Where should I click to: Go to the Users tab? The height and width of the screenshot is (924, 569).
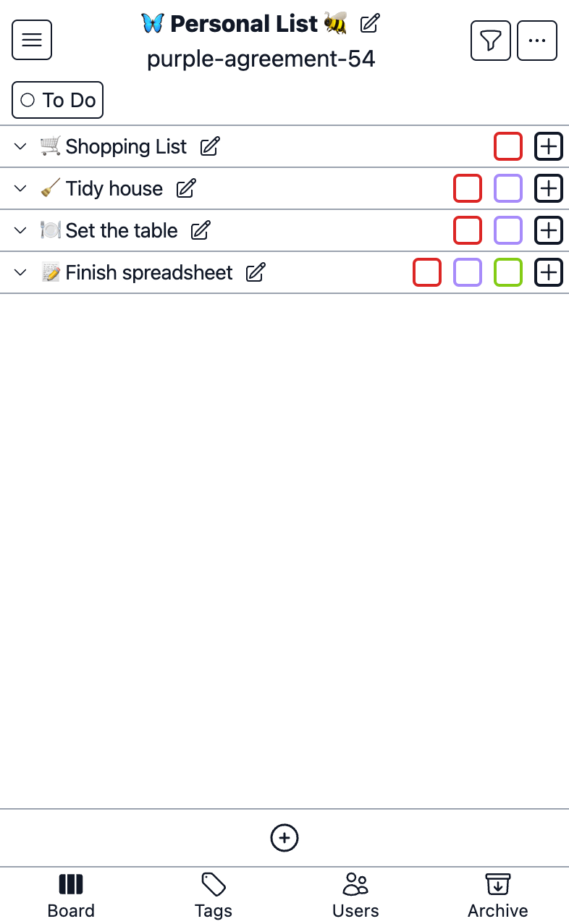pos(355,896)
